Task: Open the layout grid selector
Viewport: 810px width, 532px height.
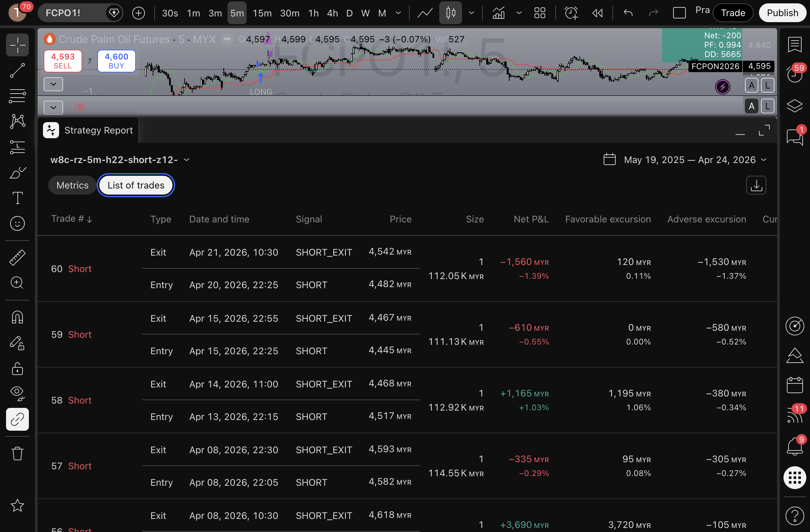Action: (x=540, y=13)
